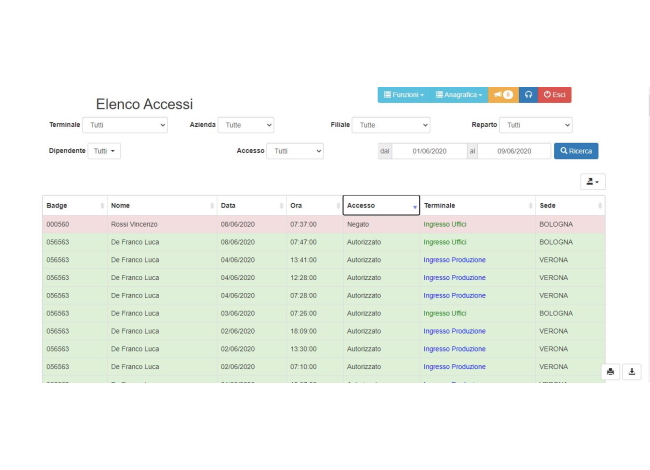Sort table by Ora column
Screen dimensions: 650x470
coord(315,206)
